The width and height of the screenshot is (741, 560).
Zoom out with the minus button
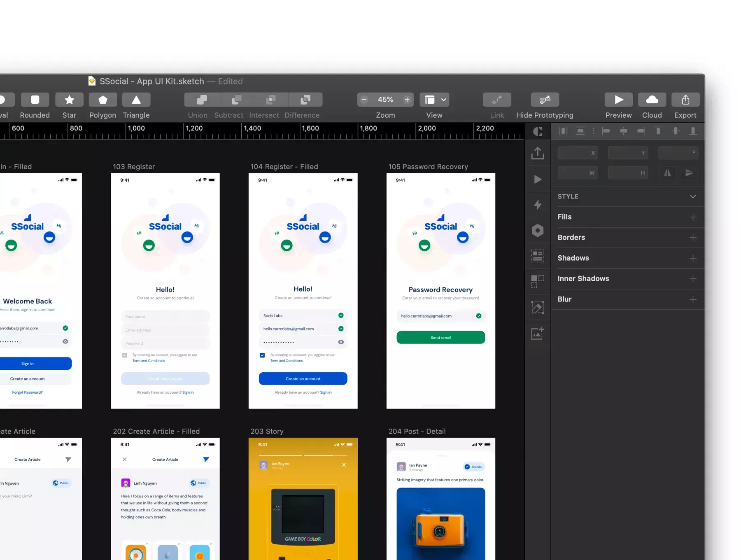(x=364, y=100)
